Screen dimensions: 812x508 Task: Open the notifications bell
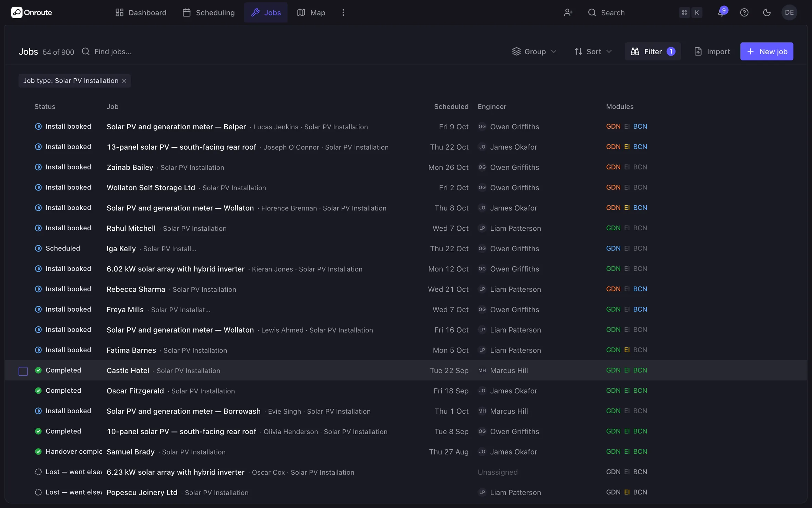pos(721,12)
